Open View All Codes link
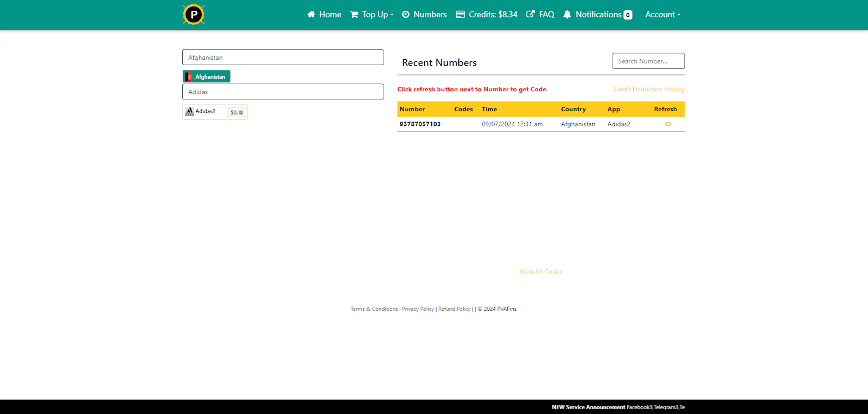 (541, 272)
